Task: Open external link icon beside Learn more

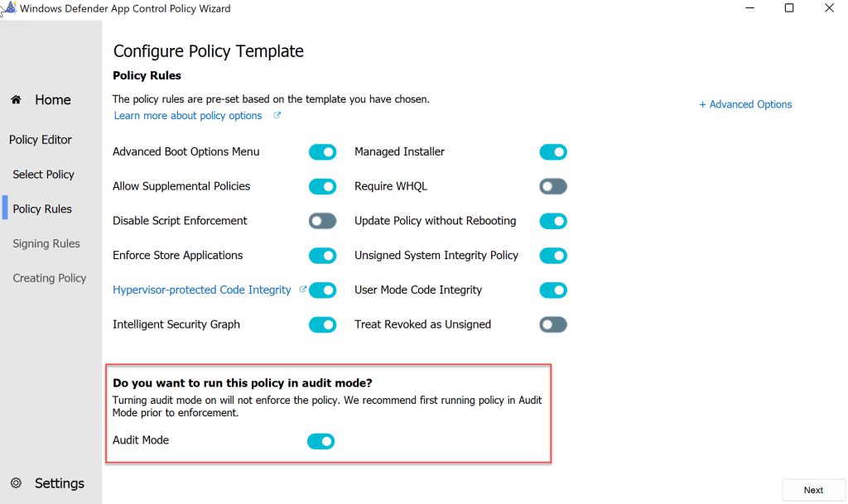Action: (x=277, y=115)
